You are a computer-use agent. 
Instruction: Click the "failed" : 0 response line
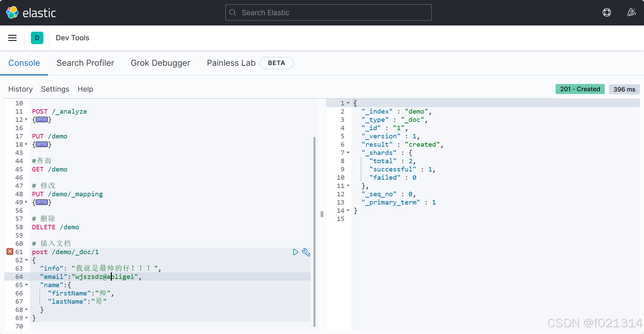point(393,178)
